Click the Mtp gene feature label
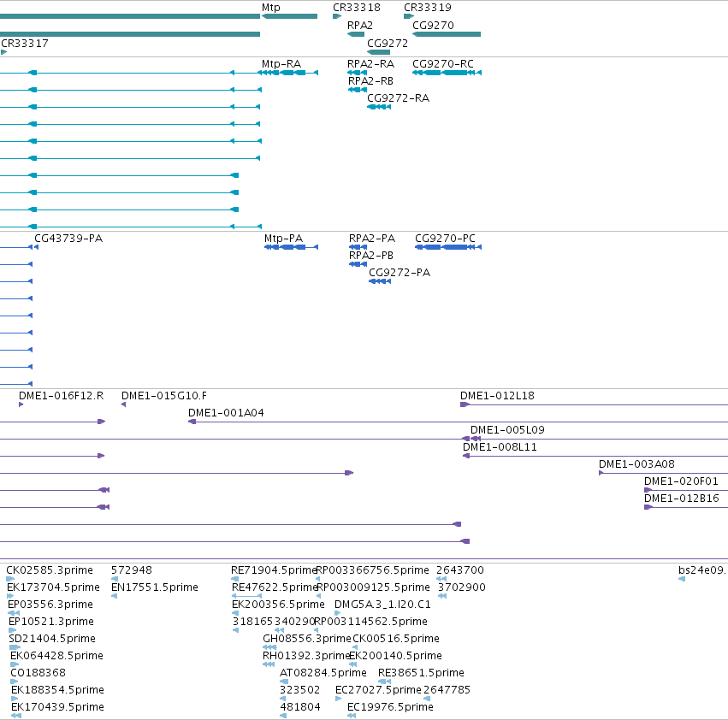728x720 pixels. coord(270,8)
